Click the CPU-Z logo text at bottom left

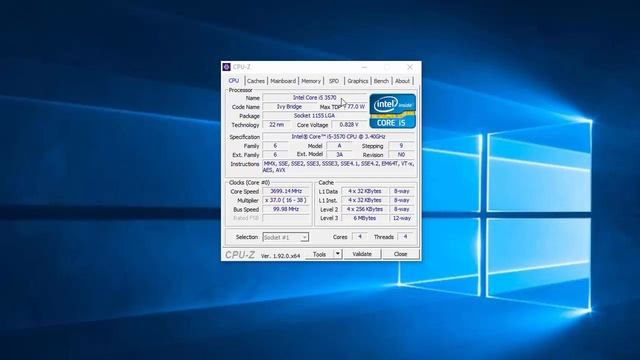pos(240,255)
